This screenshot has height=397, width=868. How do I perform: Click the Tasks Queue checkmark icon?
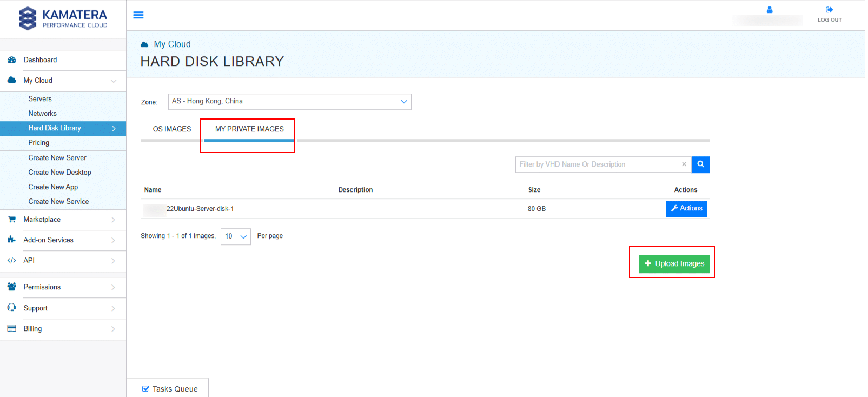[145, 389]
